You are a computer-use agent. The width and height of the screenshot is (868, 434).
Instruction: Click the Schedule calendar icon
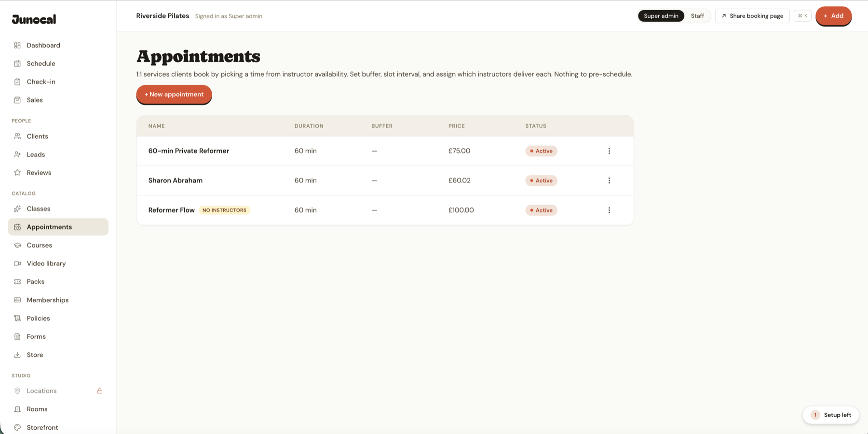[17, 64]
